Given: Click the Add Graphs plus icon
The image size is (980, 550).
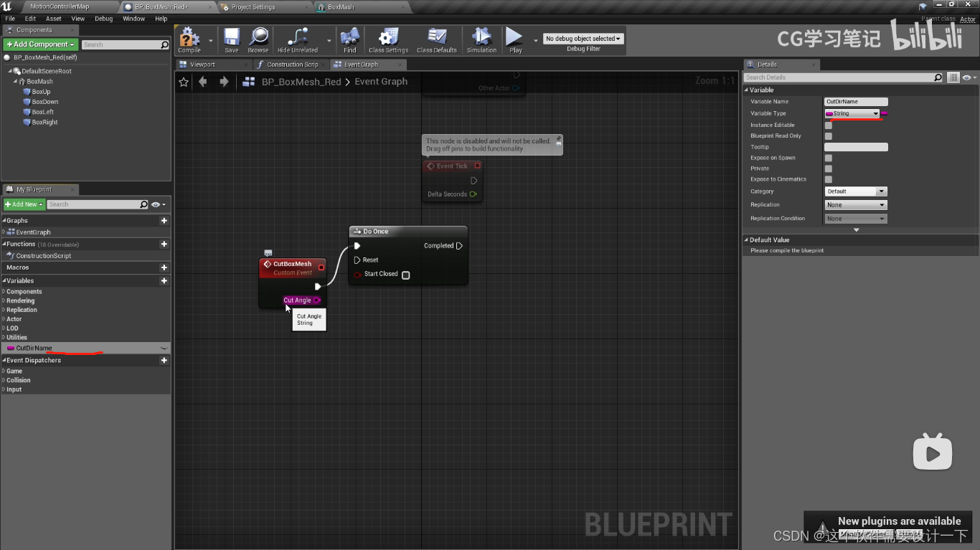Looking at the screenshot, I should [164, 221].
